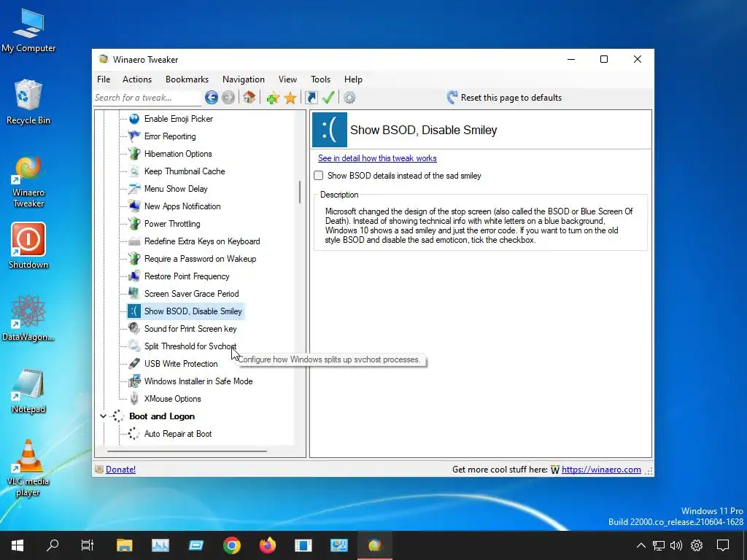Click the Auto Repair at Boot icon
This screenshot has height=560, width=747.
(134, 434)
